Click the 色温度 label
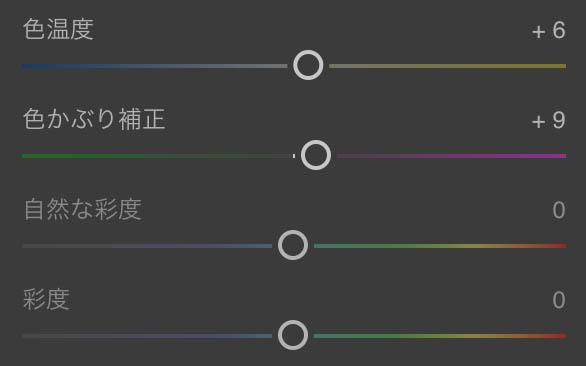The width and height of the screenshot is (586, 366). (58, 29)
